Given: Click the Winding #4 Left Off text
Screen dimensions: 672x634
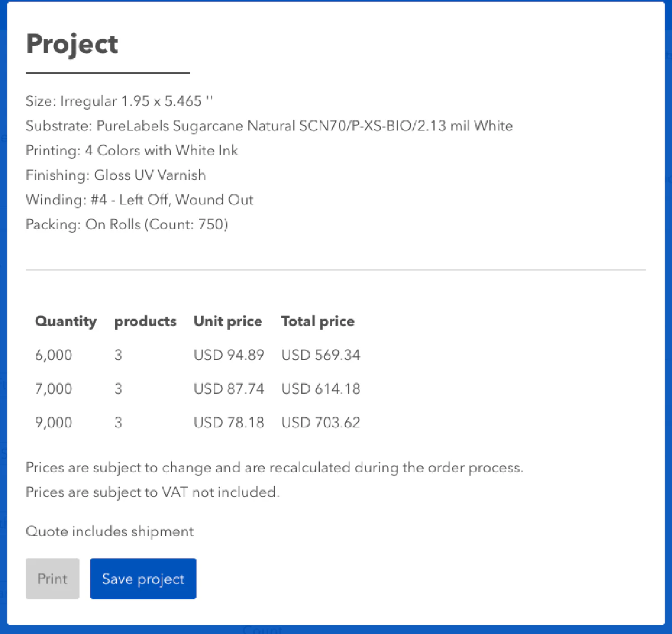Looking at the screenshot, I should [139, 200].
